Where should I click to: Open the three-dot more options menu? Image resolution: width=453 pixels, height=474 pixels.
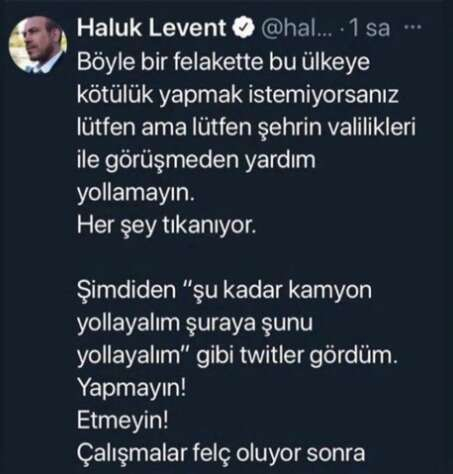point(413,27)
